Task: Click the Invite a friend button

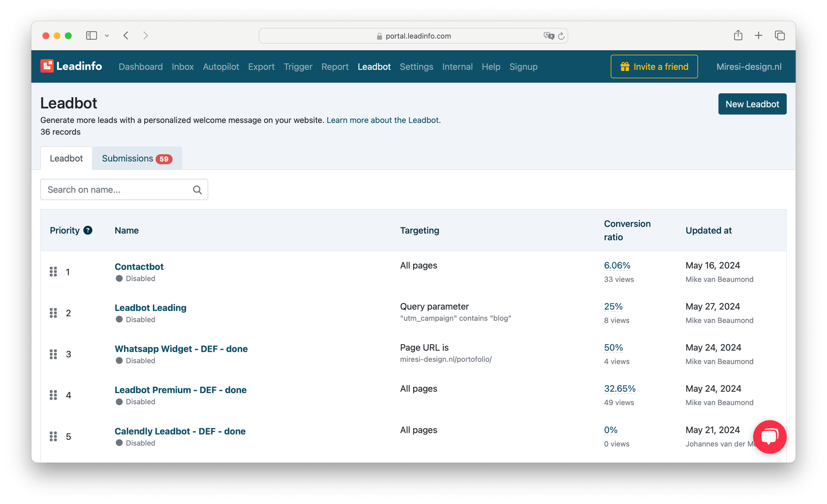Action: click(x=654, y=66)
